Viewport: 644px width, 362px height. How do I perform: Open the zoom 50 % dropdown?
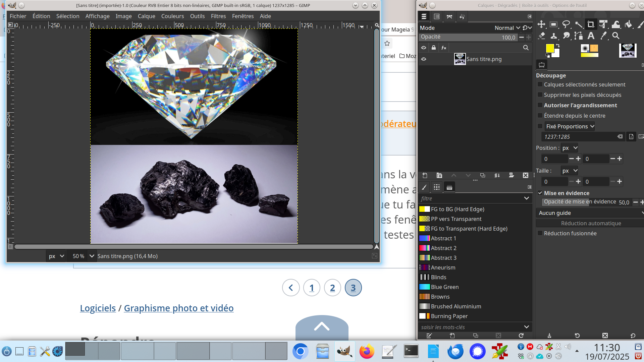tap(92, 256)
